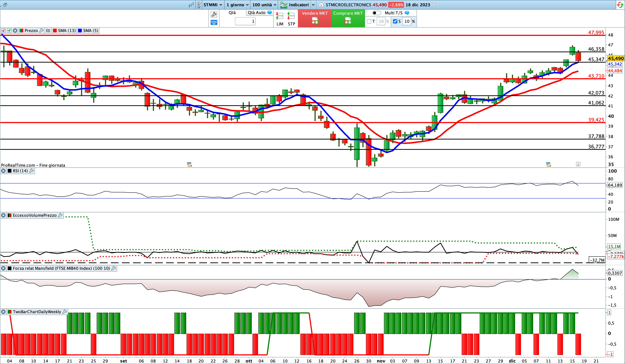
Task: Click the info icon beside STMICROELECTRONICS
Action: click(x=321, y=5)
